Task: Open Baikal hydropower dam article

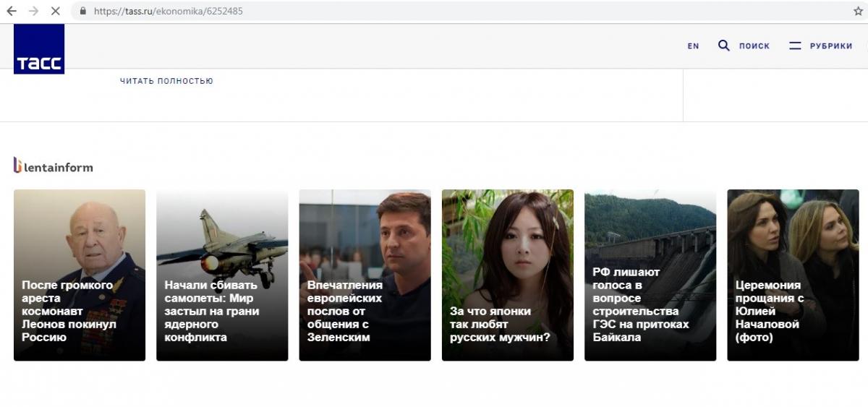Action: click(650, 275)
